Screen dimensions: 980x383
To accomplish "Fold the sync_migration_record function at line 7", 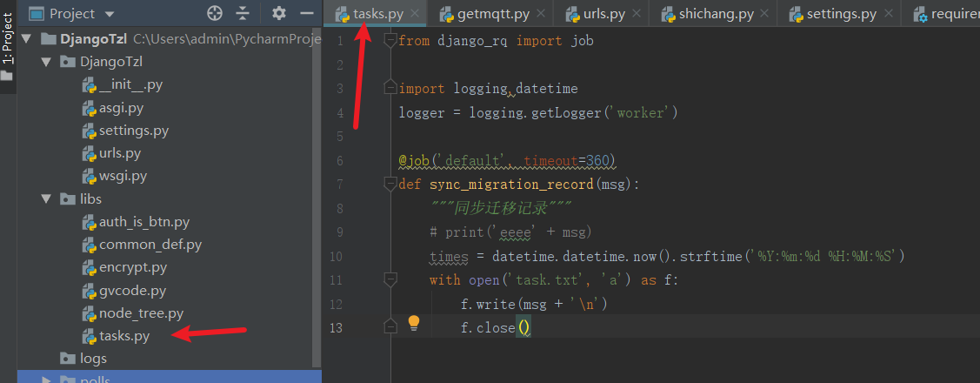I will coord(390,184).
